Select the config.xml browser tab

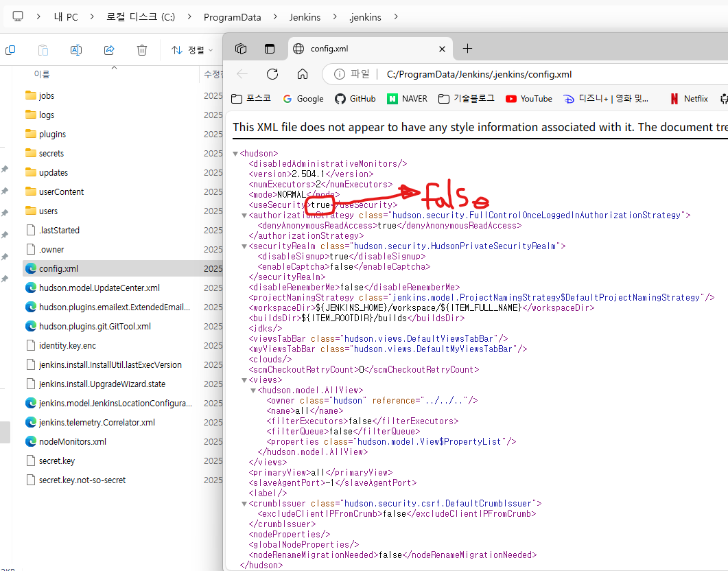click(370, 49)
